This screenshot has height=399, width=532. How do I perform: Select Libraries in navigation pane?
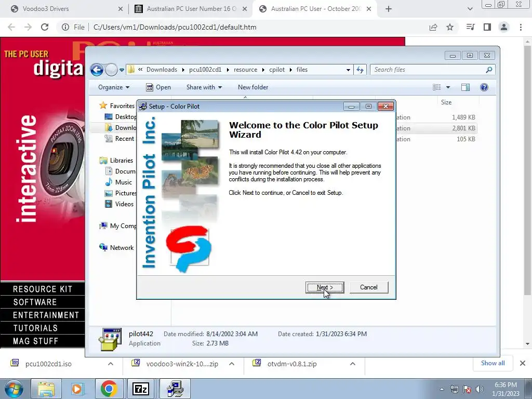[x=116, y=160]
